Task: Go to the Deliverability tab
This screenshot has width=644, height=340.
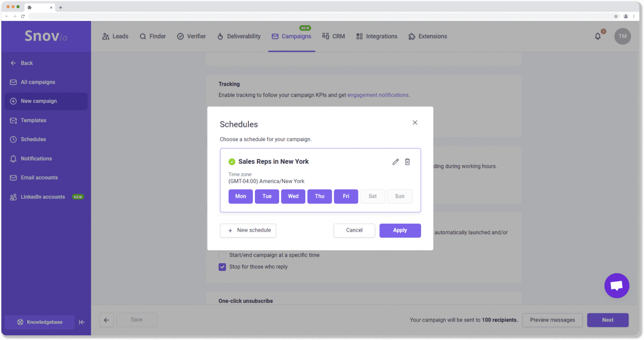Action: (239, 37)
